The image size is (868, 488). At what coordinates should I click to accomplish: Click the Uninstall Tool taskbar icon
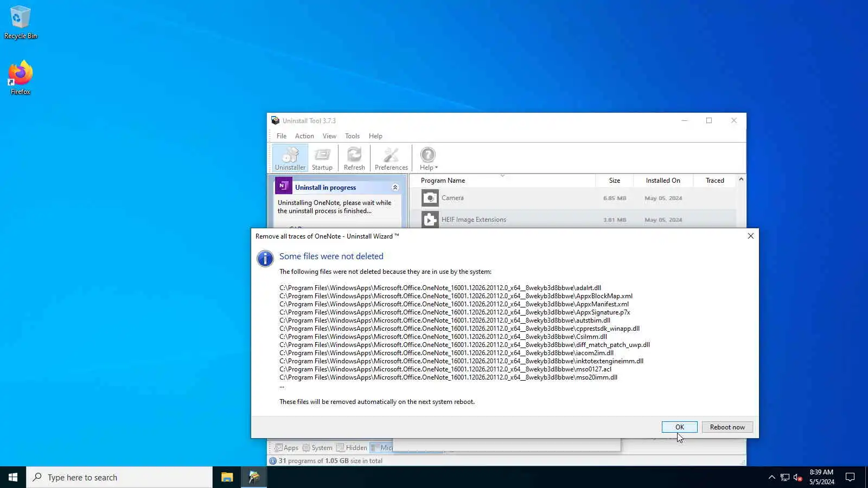pos(254,477)
